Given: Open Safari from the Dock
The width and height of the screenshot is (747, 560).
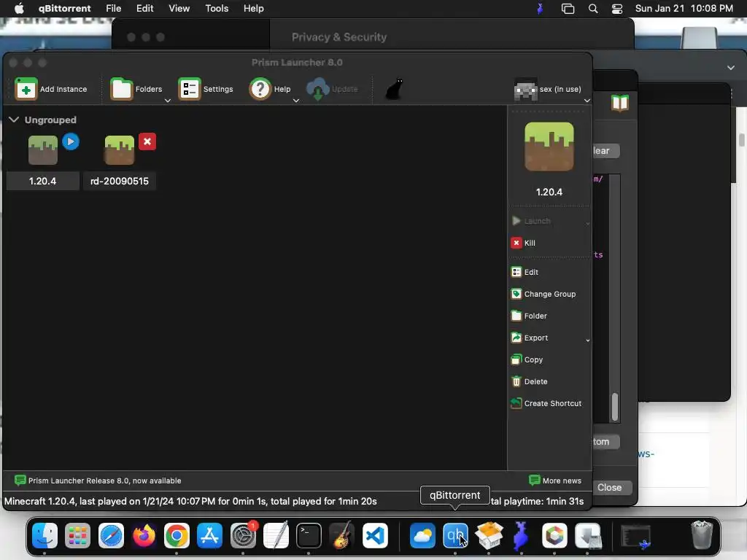Looking at the screenshot, I should point(111,536).
